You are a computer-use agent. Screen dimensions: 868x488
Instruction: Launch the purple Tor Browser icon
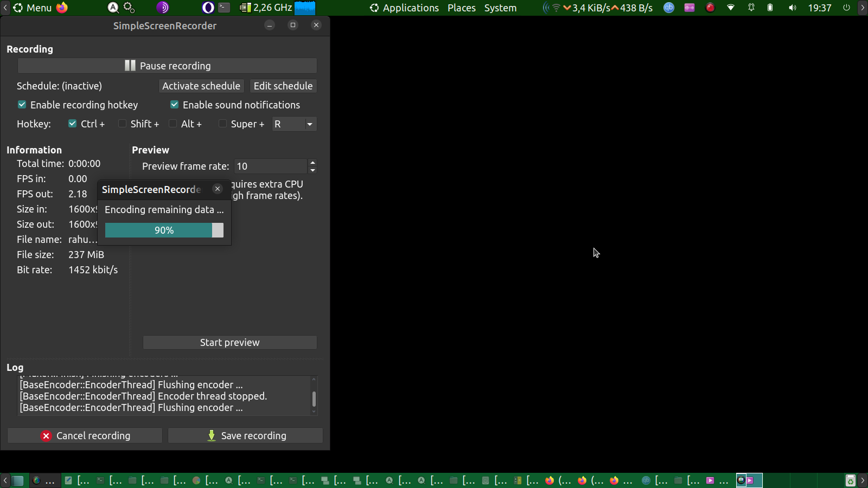click(163, 8)
